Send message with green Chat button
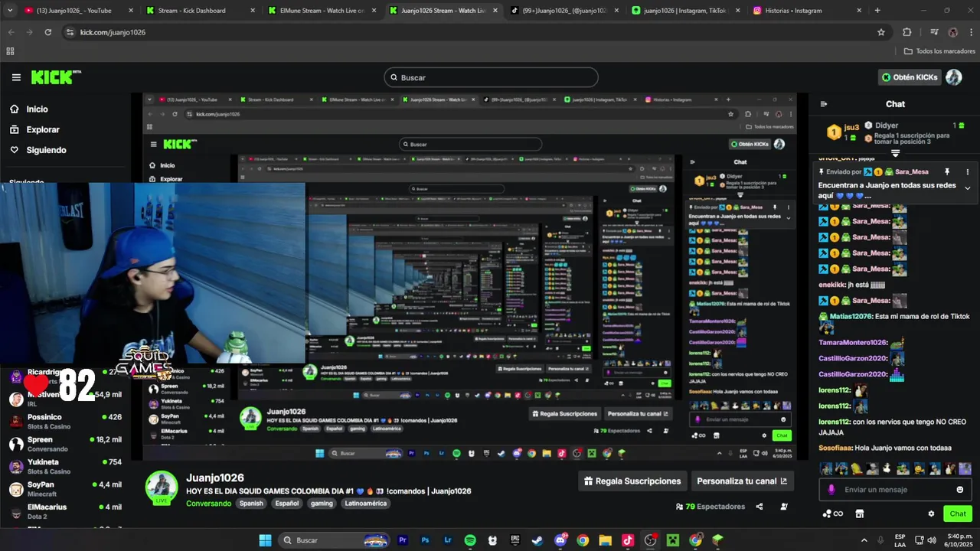The height and width of the screenshot is (551, 980). coord(958,514)
